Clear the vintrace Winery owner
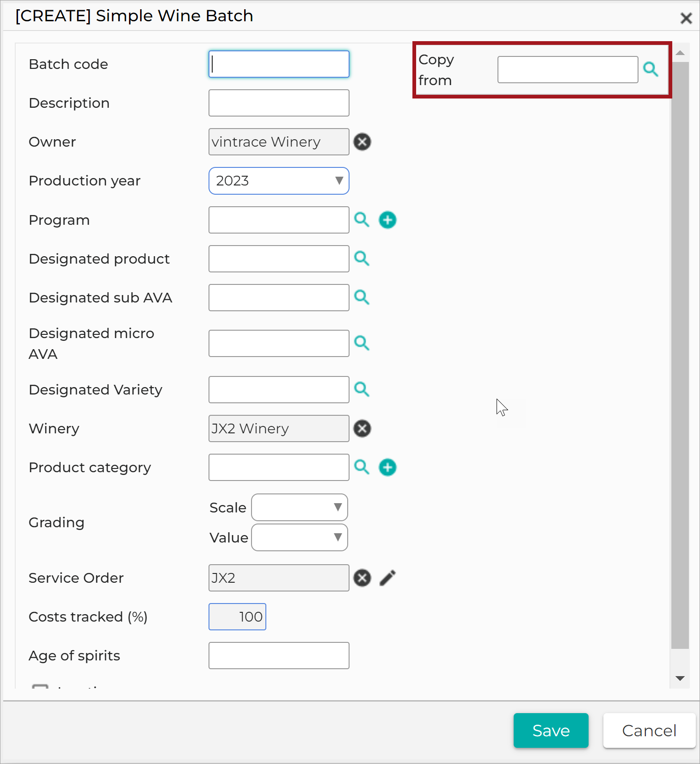Screen dimensions: 700x764 [x=362, y=142]
